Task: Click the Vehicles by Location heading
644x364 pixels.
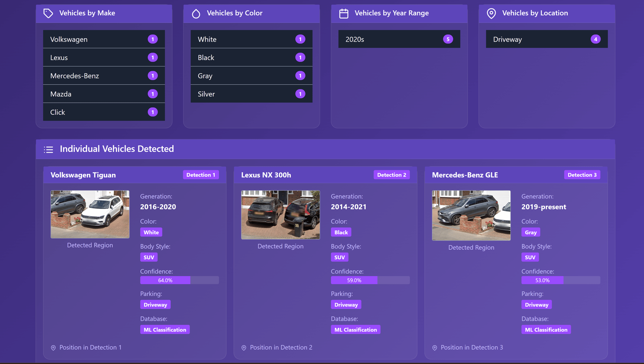Action: 535,13
